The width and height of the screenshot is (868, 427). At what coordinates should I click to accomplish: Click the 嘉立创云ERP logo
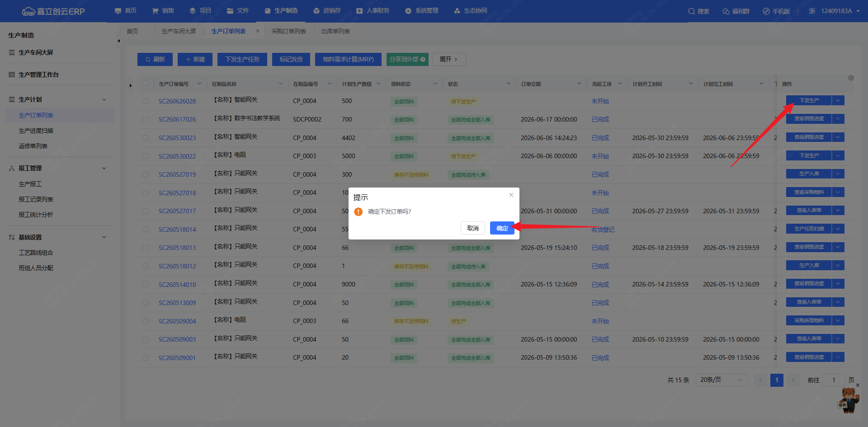point(53,11)
